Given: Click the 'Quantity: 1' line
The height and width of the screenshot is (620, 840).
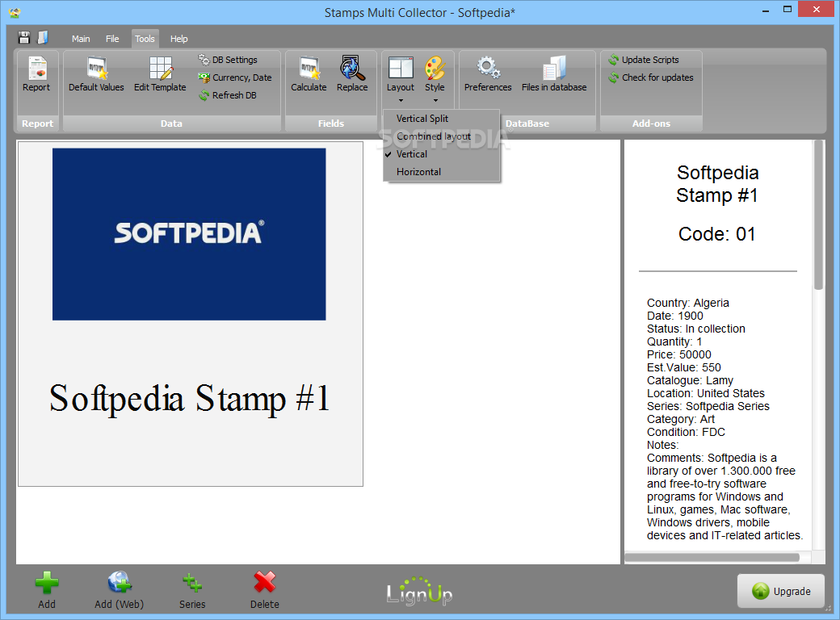Looking at the screenshot, I should [674, 341].
